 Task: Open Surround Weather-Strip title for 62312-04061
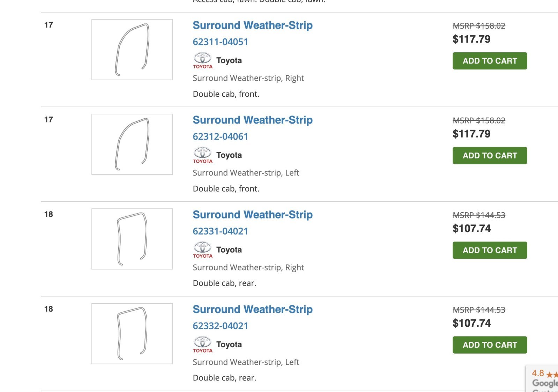coord(253,120)
